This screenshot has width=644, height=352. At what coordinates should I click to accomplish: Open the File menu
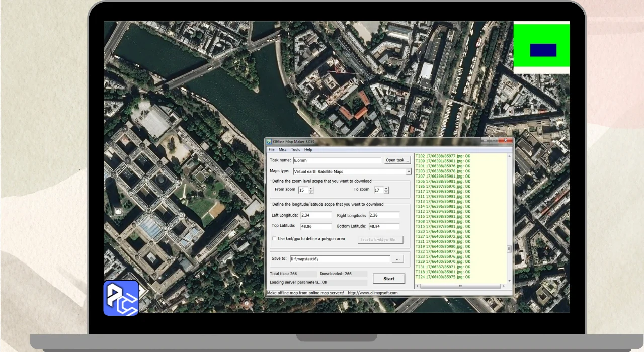pyautogui.click(x=272, y=150)
